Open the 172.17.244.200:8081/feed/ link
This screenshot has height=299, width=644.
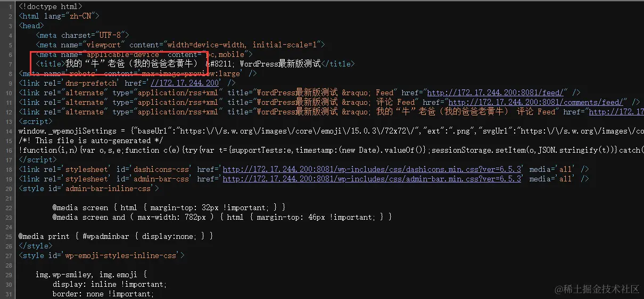click(x=495, y=93)
